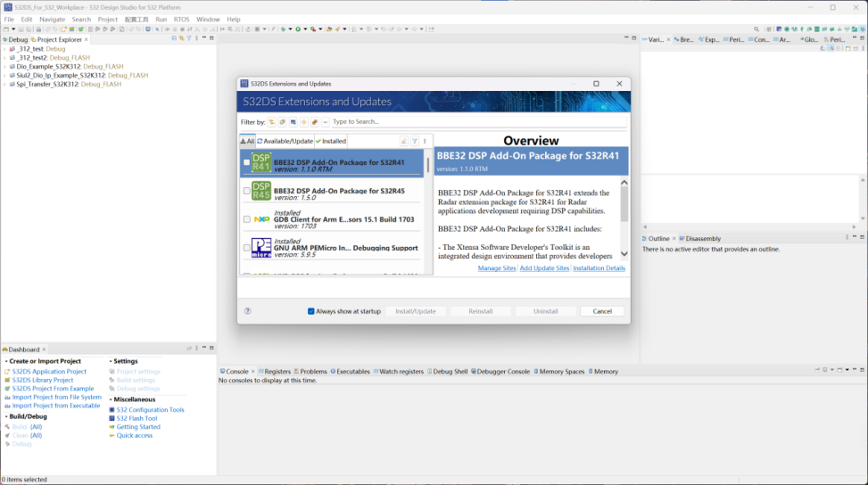Click the search magnifier icon in top-right toolbar
868x485 pixels.
pyautogui.click(x=756, y=29)
